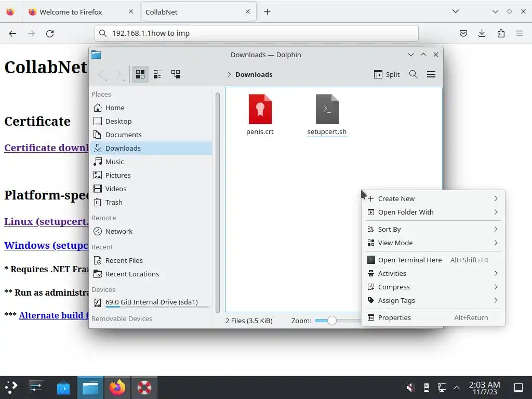Screen dimensions: 532x399
Task: Switch Dolphin to Compact view mode
Action: (158, 74)
